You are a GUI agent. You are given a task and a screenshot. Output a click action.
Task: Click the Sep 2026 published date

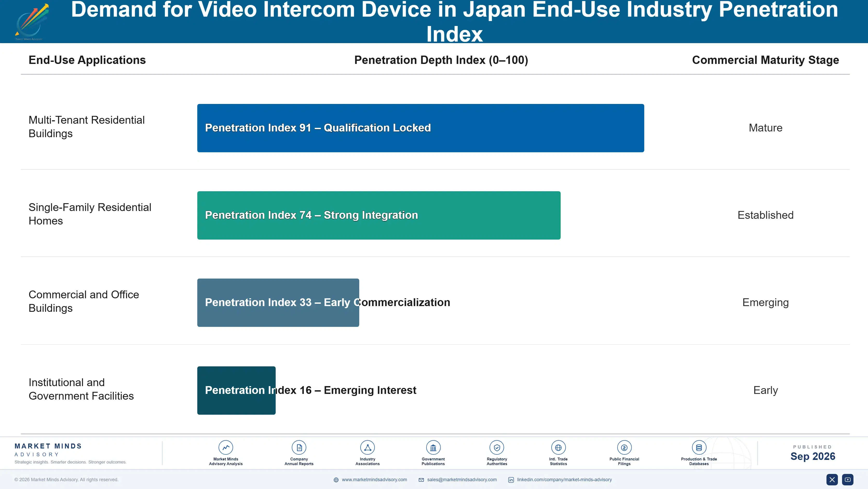[x=813, y=456]
